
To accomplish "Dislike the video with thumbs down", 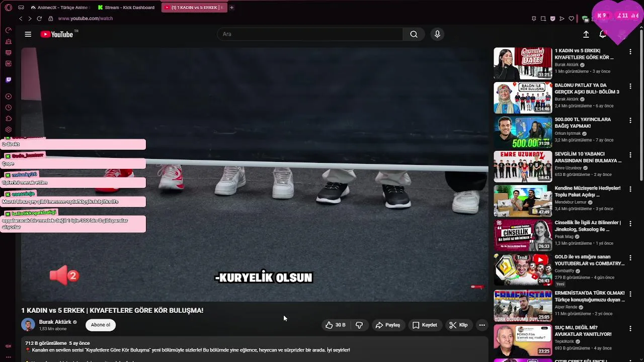I will [x=359, y=325].
